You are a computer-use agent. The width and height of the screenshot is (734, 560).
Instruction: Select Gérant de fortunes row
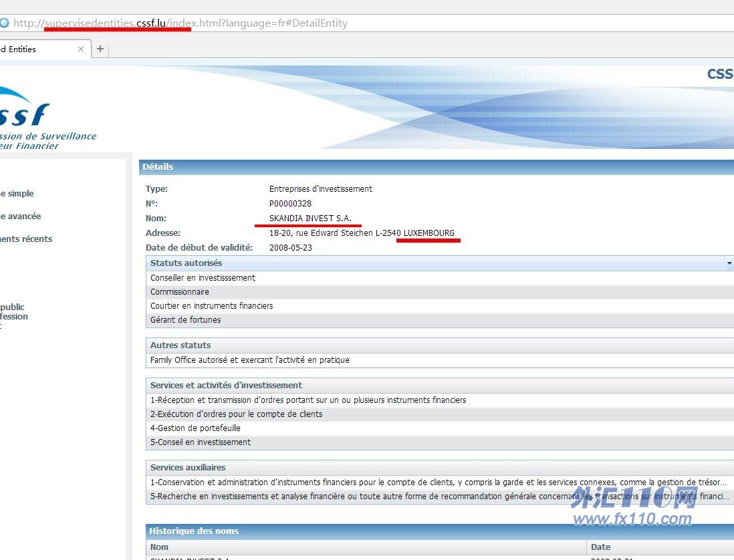[440, 319]
